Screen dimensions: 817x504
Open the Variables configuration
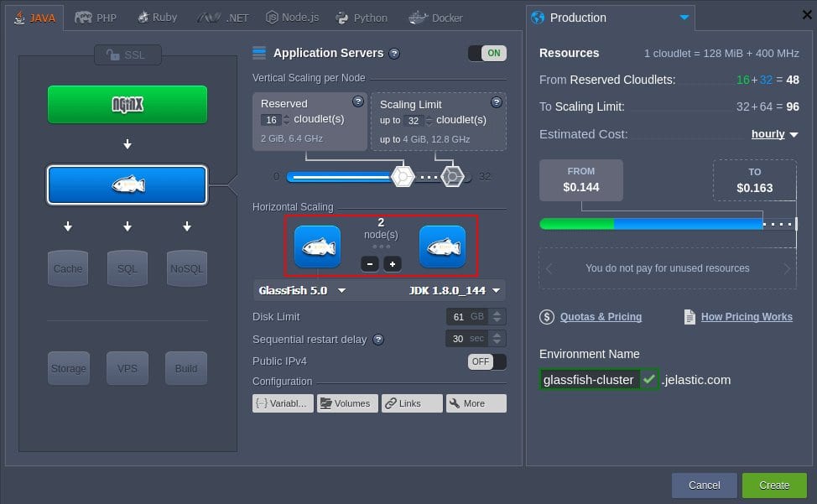(x=283, y=403)
